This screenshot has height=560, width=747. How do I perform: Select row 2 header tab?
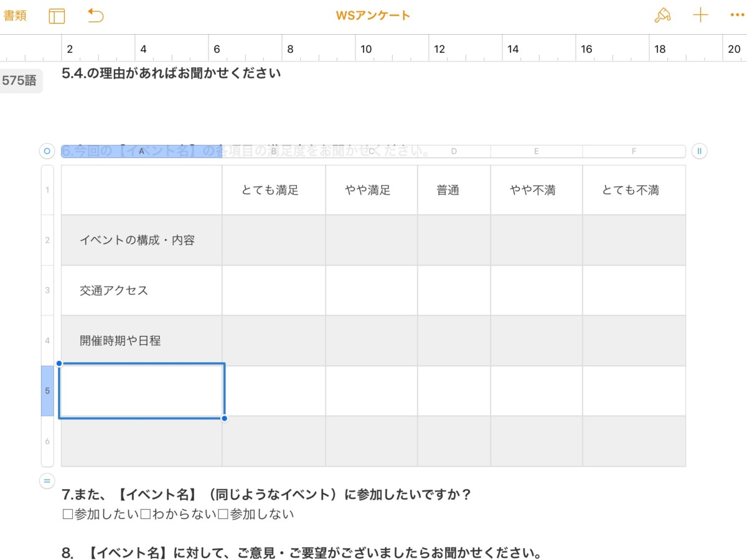pos(47,240)
